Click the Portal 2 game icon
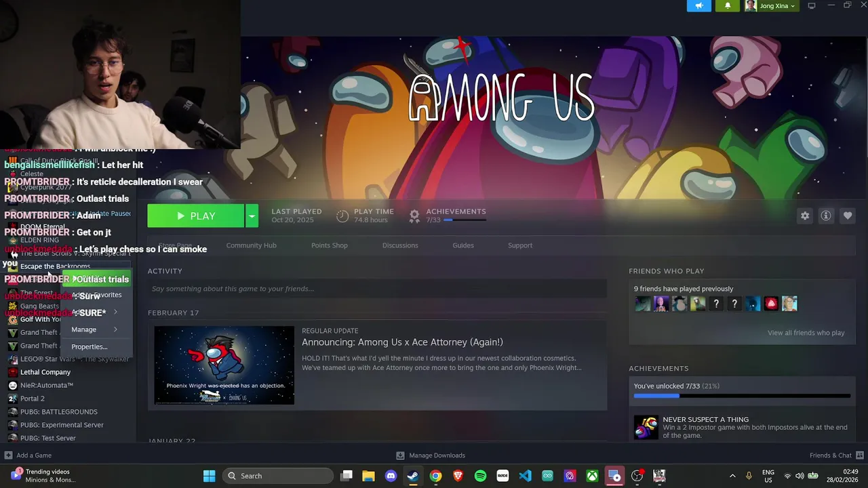Viewport: 868px width, 488px height. [x=13, y=399]
